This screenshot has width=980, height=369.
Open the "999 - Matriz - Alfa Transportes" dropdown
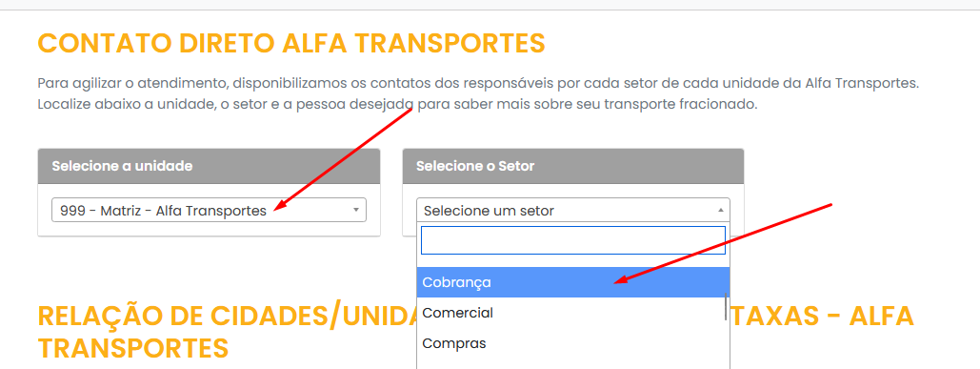209,210
